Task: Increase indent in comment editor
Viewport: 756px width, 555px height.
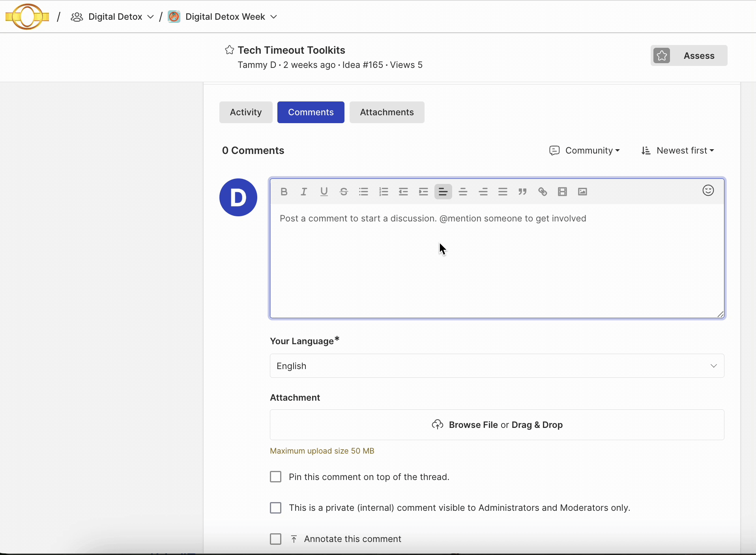Action: (423, 192)
